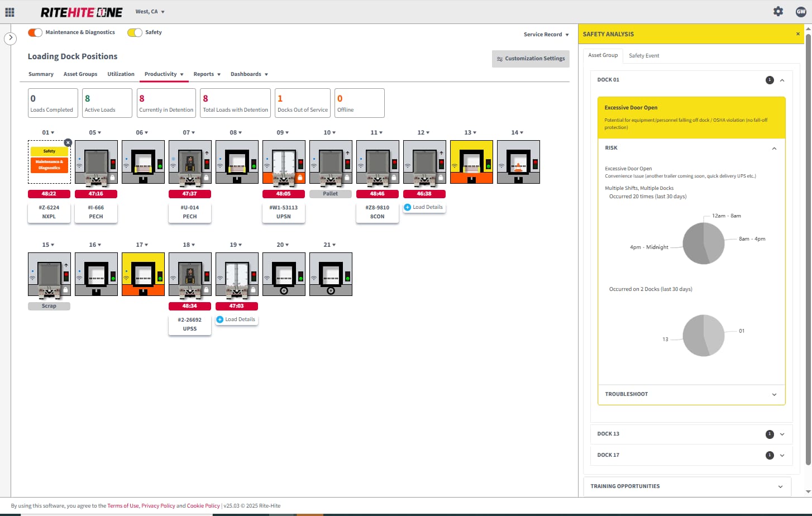Click dock 07 forklift driver icon
This screenshot has width=812, height=516.
click(x=190, y=163)
